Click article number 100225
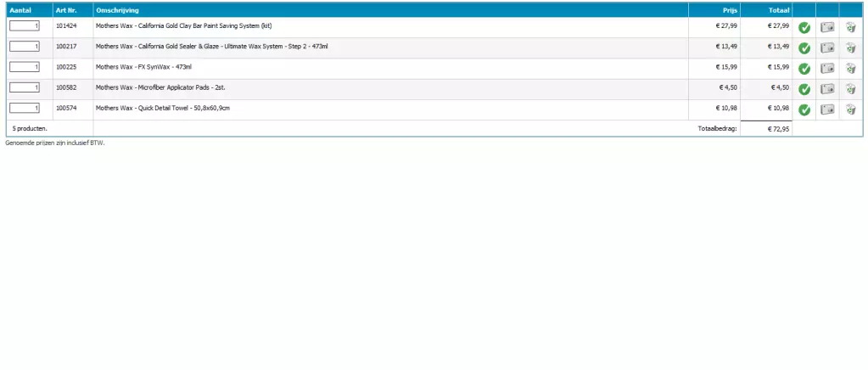Viewport: 868px width, 370px height. click(66, 67)
